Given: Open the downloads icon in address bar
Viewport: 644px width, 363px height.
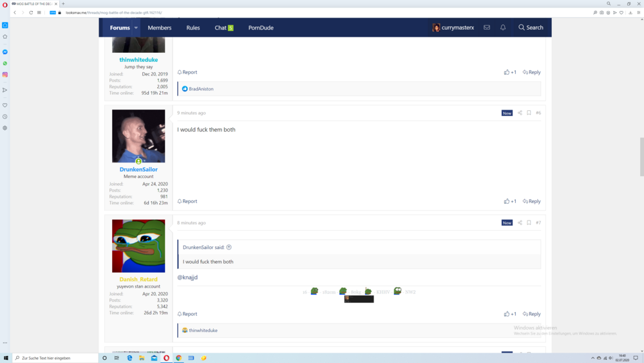Looking at the screenshot, I should (x=630, y=13).
